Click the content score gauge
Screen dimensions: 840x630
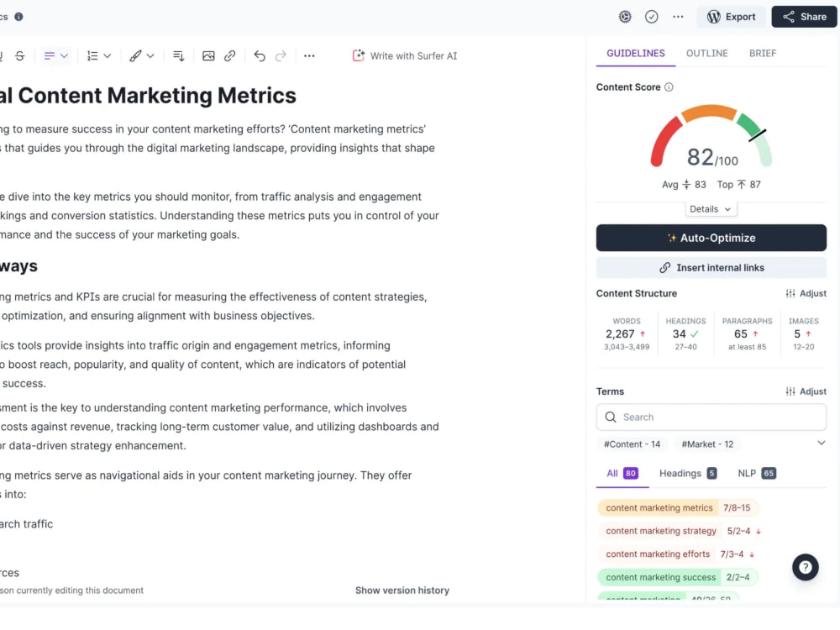click(x=711, y=137)
